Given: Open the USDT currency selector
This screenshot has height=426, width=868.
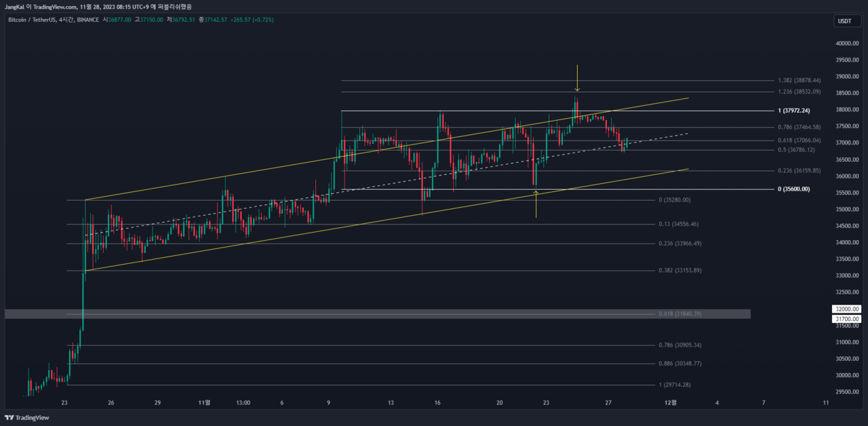Looking at the screenshot, I should click(845, 21).
